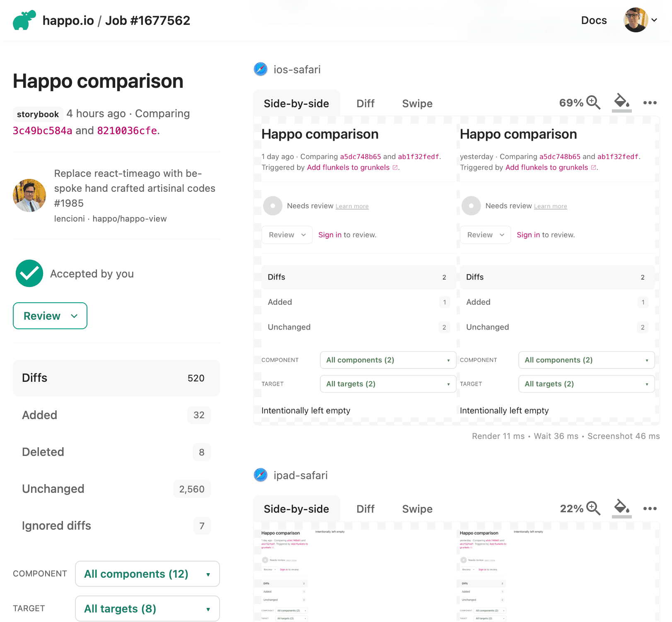This screenshot has height=622, width=672.
Task: Open the Docs menu in the header
Action: [x=594, y=20]
